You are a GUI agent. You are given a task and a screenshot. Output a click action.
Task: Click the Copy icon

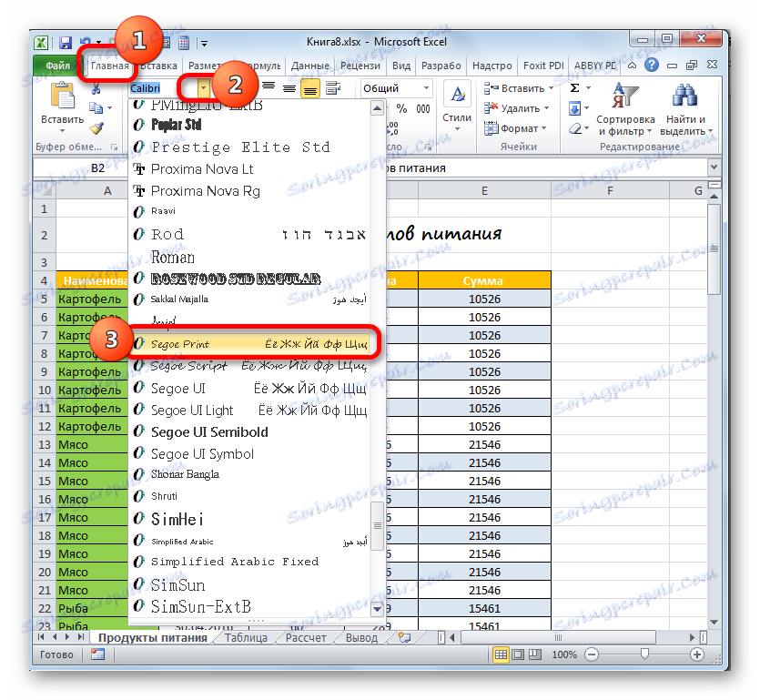(x=96, y=107)
